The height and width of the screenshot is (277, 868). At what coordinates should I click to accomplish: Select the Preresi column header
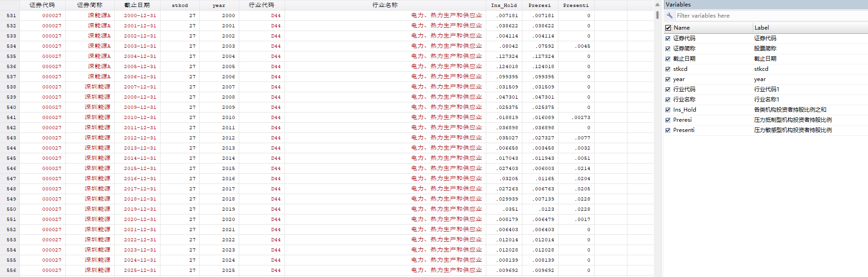(539, 5)
